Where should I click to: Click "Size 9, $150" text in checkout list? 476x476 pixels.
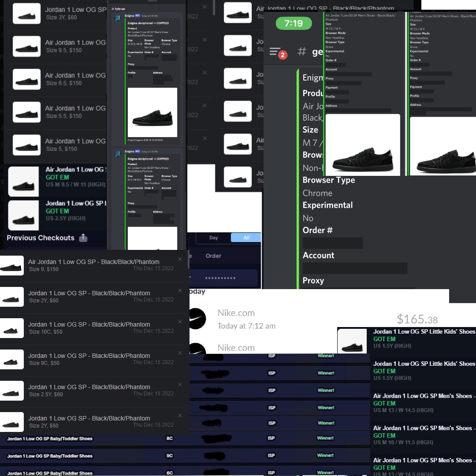(x=44, y=269)
